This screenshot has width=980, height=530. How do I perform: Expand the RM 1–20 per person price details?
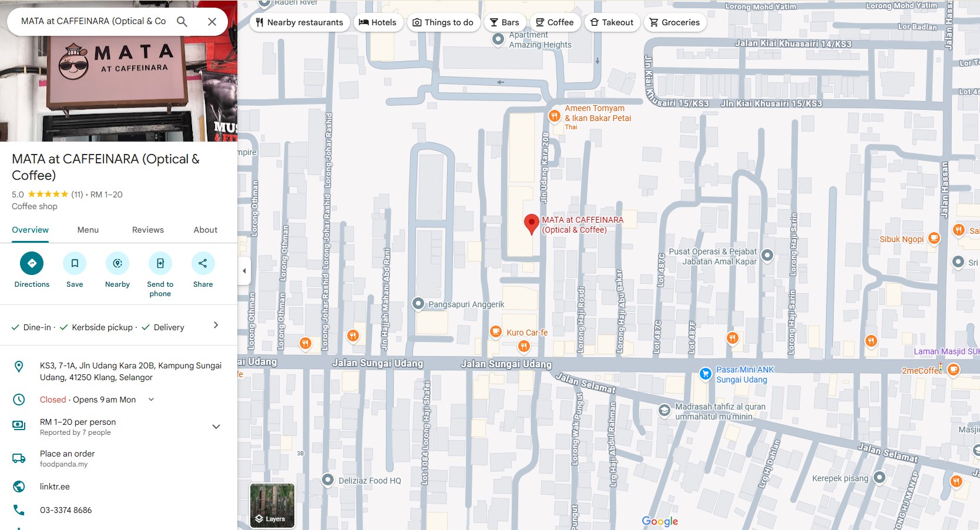coord(216,426)
